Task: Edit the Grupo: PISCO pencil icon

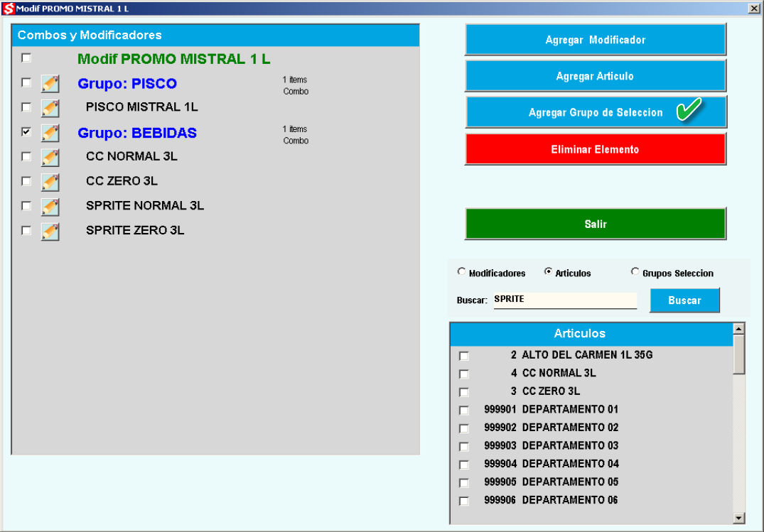Action: click(x=50, y=84)
